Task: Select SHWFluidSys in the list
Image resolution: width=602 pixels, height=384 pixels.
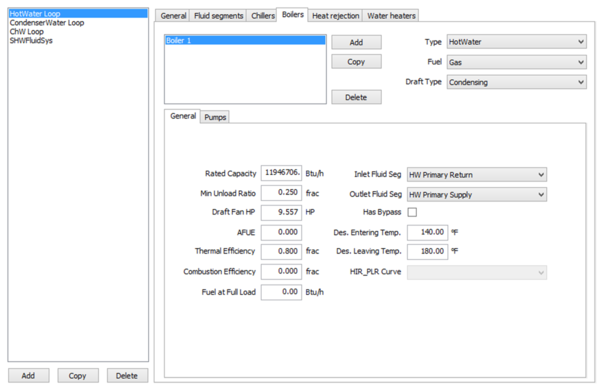Action: pyautogui.click(x=31, y=40)
